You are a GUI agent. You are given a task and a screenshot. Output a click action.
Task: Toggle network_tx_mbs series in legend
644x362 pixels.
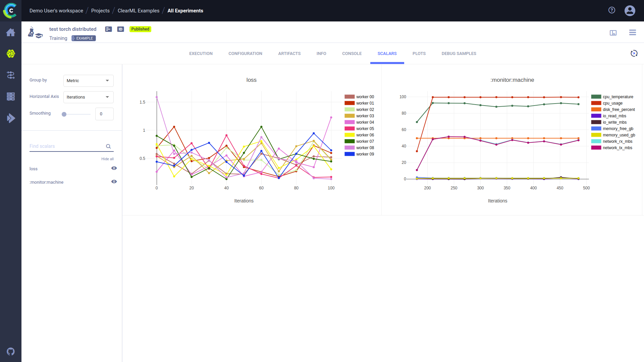click(612, 148)
